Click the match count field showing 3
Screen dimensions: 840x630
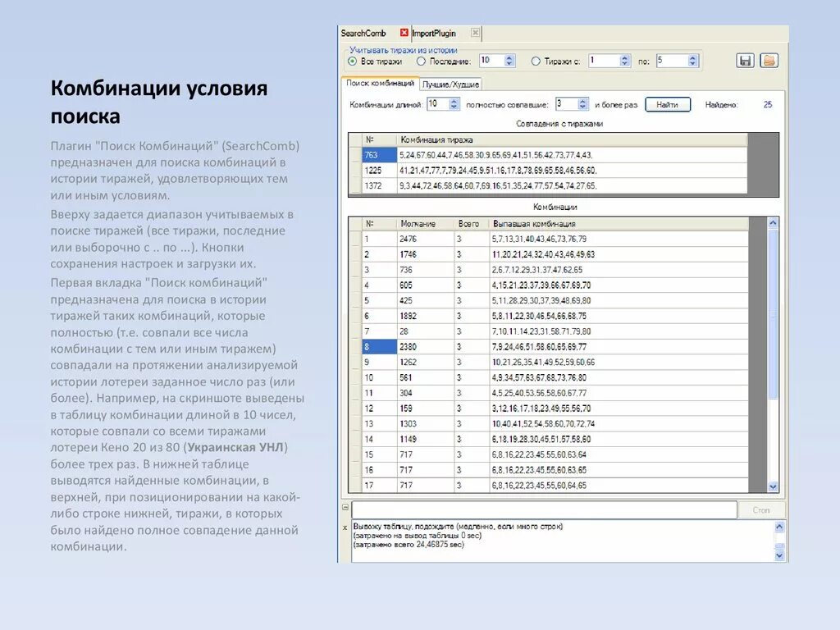(568, 104)
